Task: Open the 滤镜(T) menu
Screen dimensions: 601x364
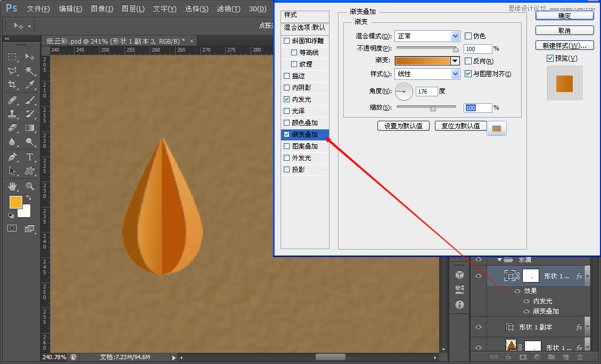Action: [x=228, y=9]
